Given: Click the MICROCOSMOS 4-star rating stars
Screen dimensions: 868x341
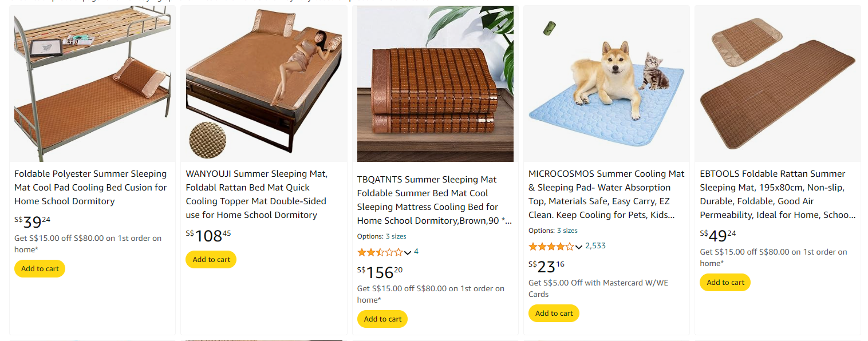Looking at the screenshot, I should tap(551, 247).
